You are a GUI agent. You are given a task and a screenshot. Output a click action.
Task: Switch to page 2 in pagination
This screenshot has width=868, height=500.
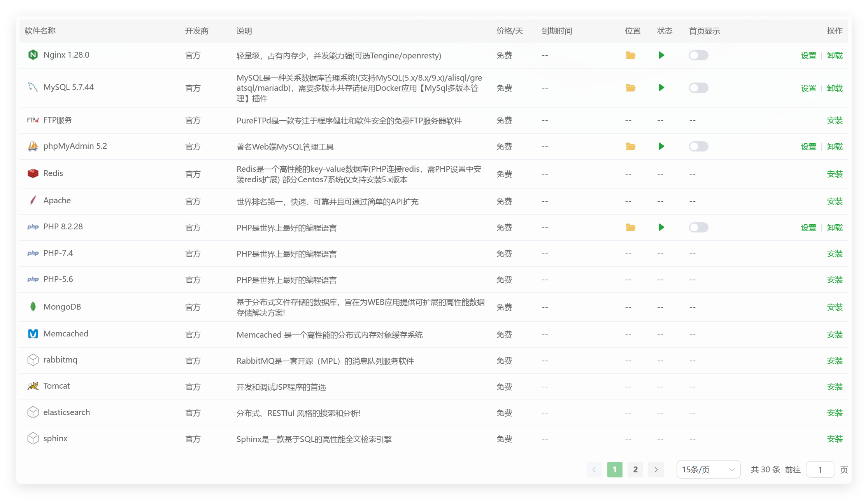coord(635,470)
